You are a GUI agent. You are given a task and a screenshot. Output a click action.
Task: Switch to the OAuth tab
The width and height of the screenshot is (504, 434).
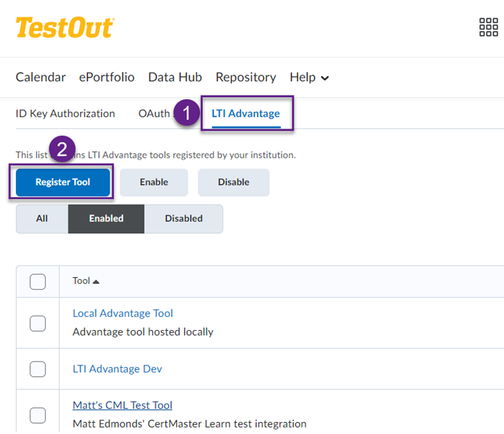pos(154,113)
